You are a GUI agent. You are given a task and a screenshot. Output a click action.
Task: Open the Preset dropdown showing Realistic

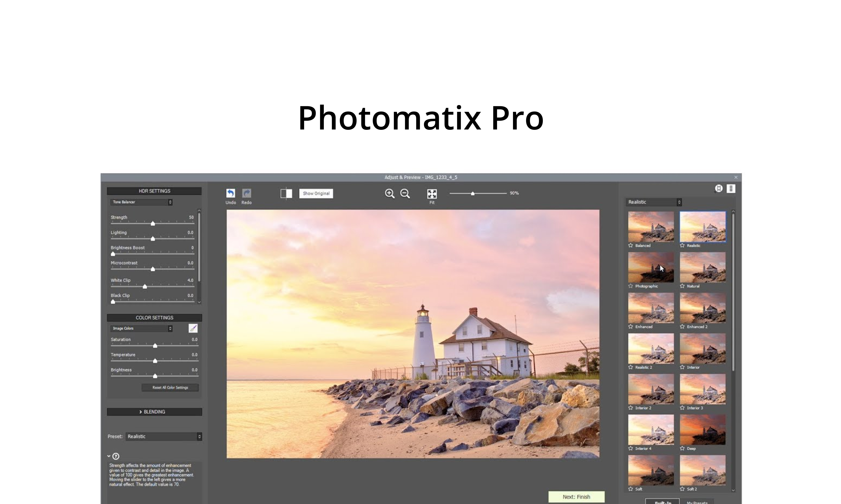click(164, 436)
